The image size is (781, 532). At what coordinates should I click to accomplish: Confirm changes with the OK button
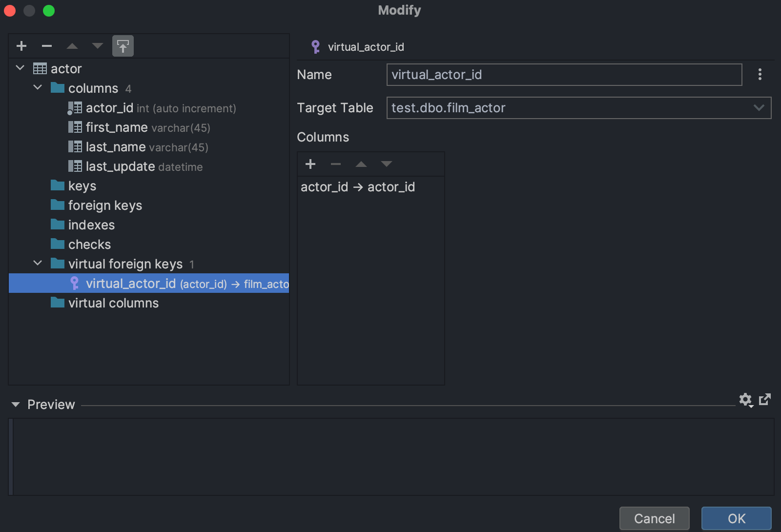point(736,518)
